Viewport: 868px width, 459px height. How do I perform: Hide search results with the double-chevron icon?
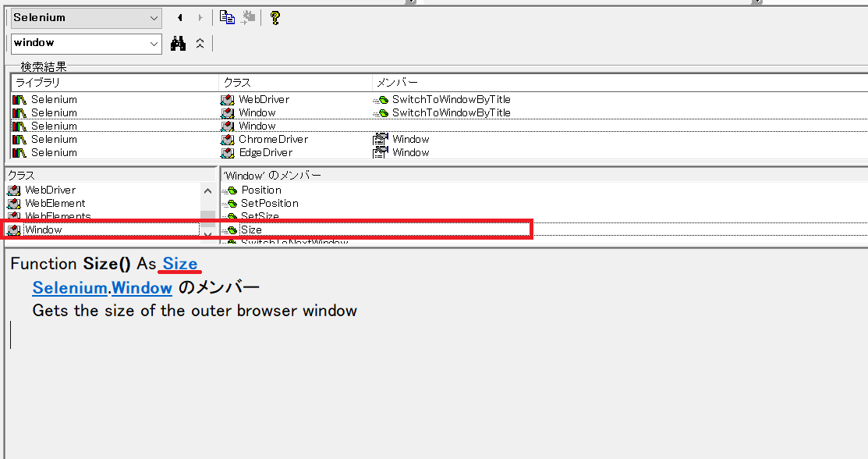point(200,43)
